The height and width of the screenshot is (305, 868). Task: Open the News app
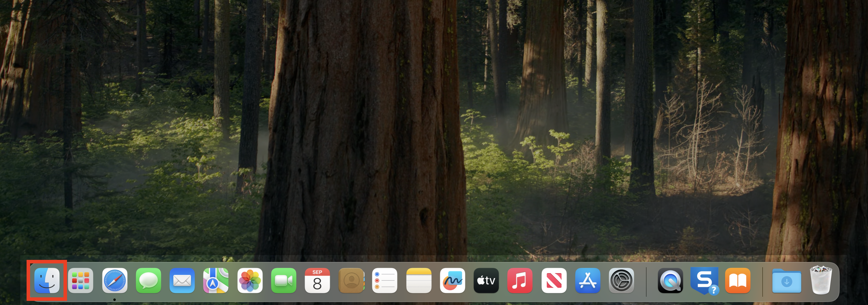tap(554, 281)
